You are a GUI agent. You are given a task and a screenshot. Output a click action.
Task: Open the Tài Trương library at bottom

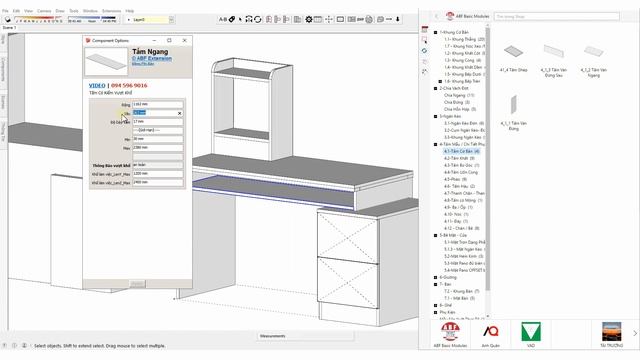[x=611, y=335]
